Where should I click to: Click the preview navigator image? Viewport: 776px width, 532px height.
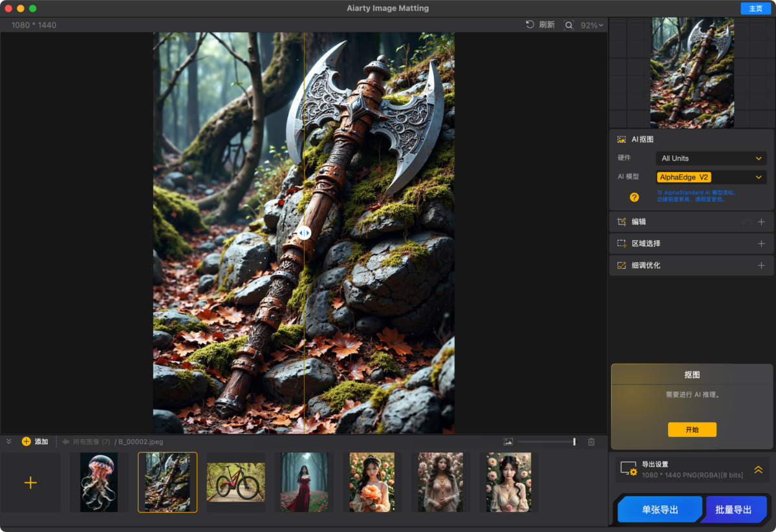coord(692,72)
